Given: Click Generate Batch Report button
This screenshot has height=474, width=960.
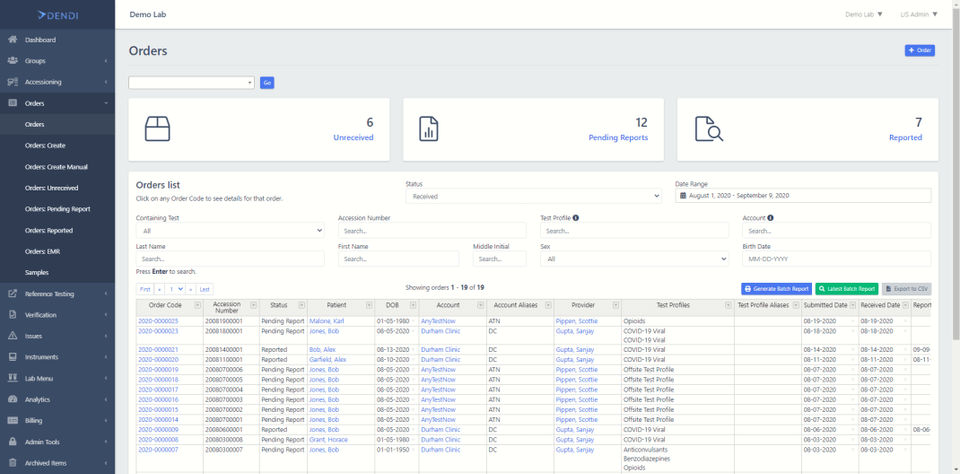Looking at the screenshot, I should (x=776, y=289).
